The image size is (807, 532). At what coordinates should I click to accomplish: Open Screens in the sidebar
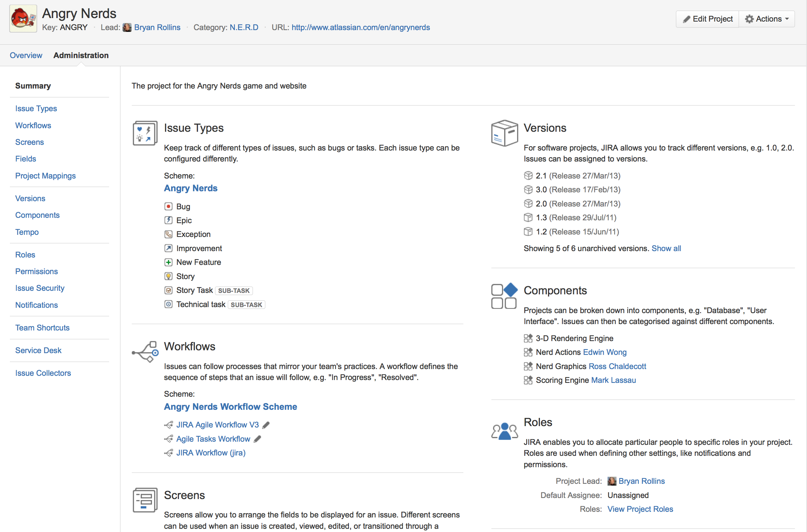click(29, 142)
